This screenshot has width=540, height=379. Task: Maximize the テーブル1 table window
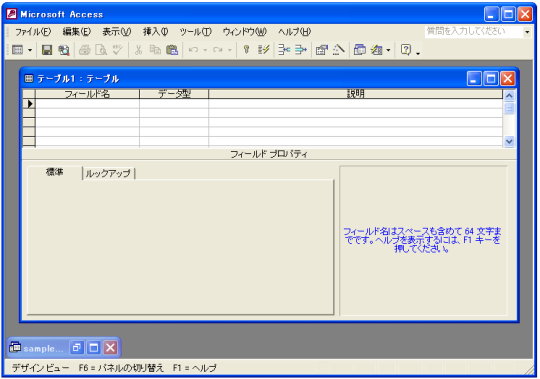point(491,79)
